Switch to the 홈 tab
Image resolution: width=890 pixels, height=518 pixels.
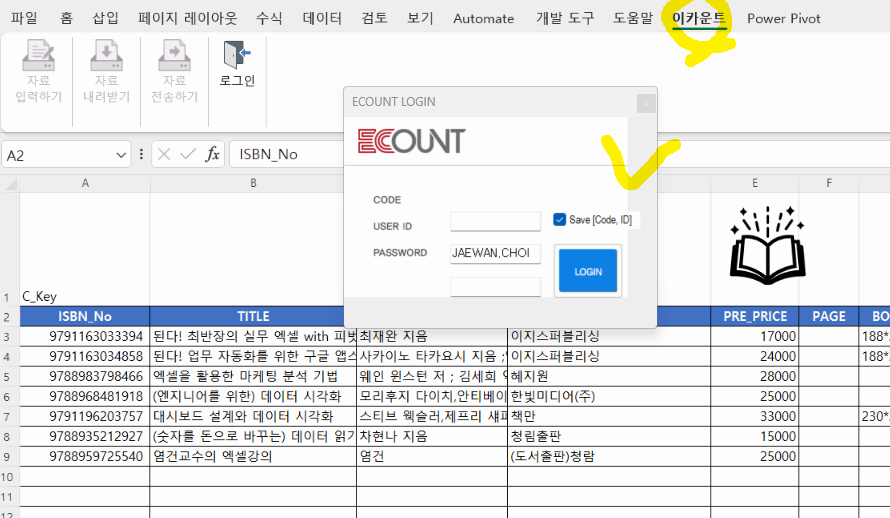tap(66, 18)
